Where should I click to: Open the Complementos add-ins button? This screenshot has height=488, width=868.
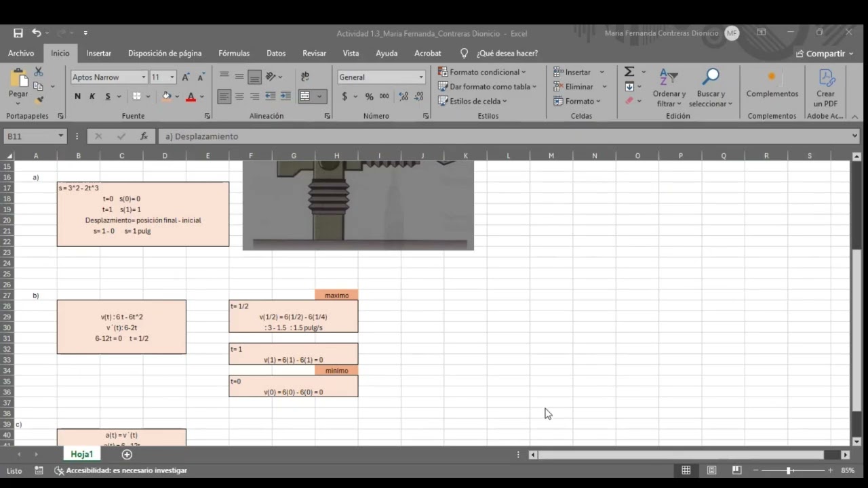[772, 85]
